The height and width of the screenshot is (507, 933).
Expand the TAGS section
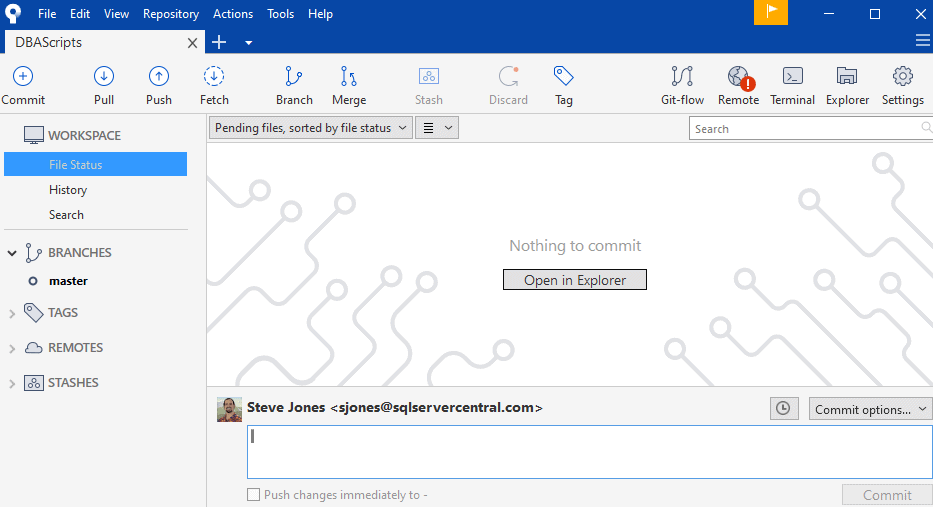[12, 313]
